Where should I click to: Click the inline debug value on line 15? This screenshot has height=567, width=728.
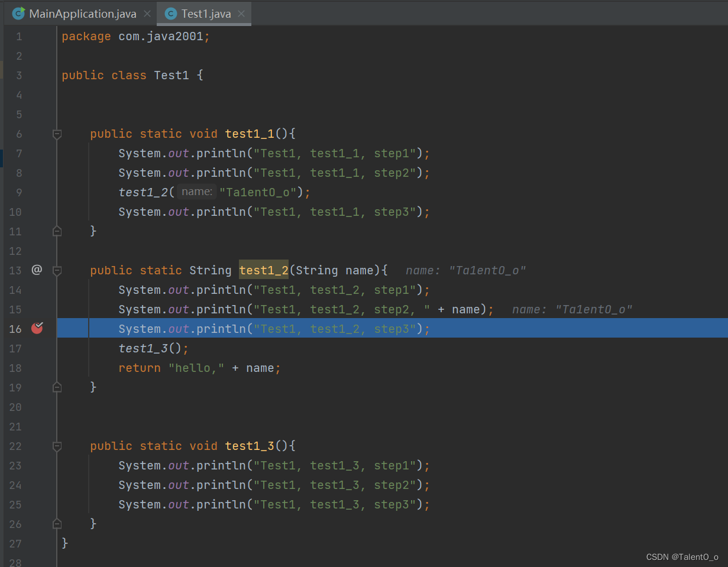(572, 309)
